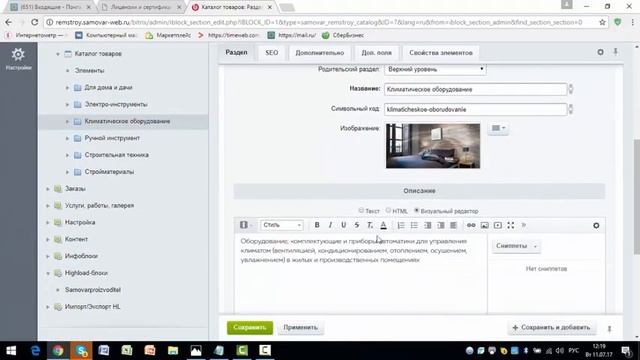This screenshot has height=360, width=640.
Task: Collapse the Каталог товаров tree node
Action: pos(58,53)
